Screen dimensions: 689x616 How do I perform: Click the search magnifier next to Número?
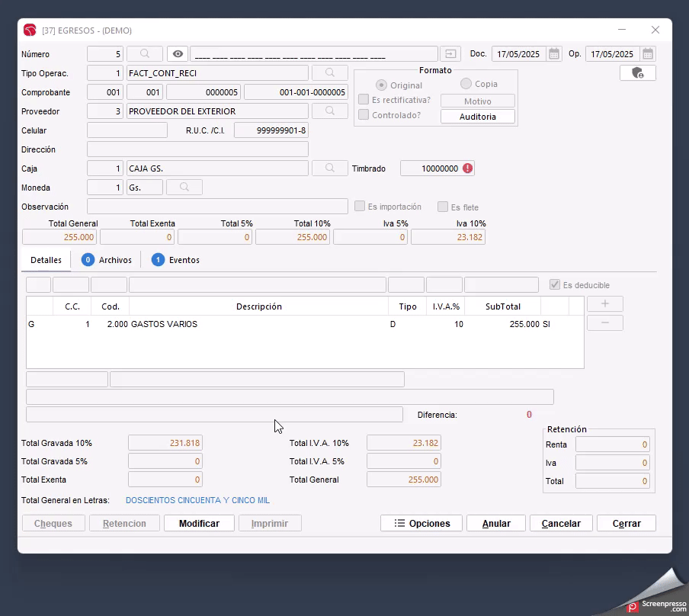coord(145,54)
